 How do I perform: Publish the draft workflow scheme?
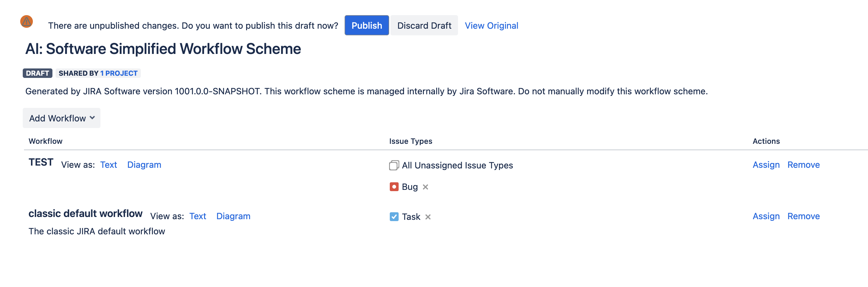(x=367, y=25)
